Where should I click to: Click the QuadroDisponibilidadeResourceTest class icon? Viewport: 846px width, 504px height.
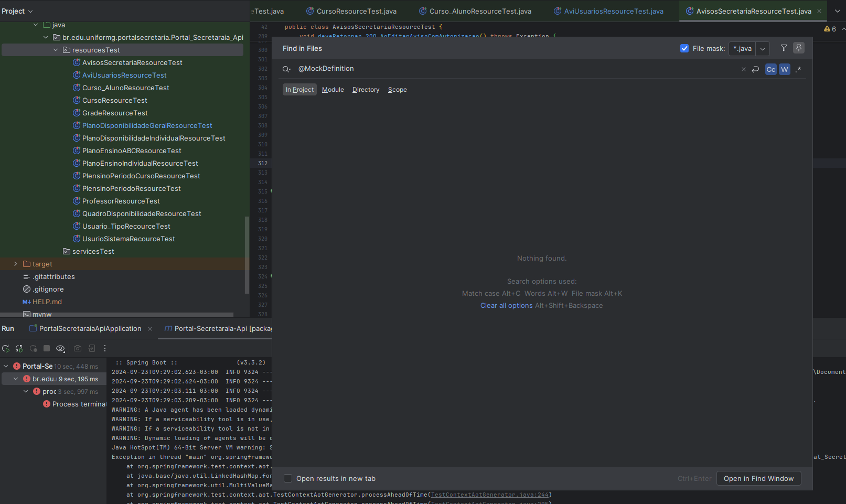[77, 213]
